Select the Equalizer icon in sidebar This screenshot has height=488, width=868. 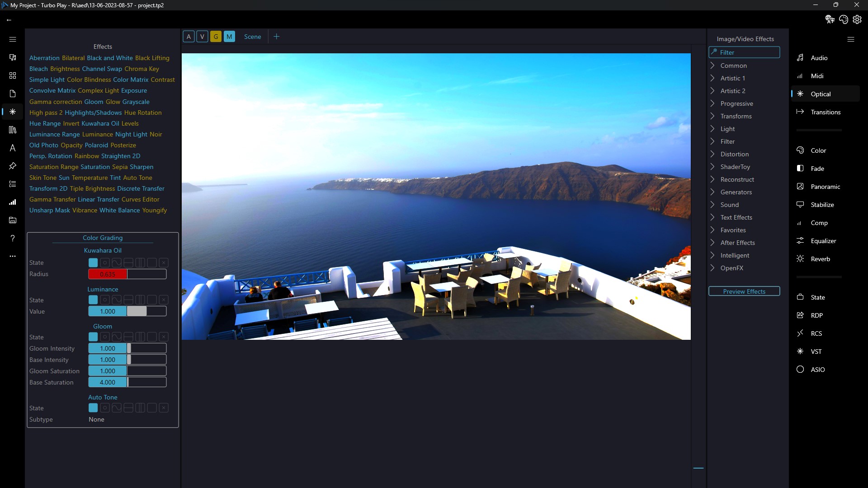(800, 240)
